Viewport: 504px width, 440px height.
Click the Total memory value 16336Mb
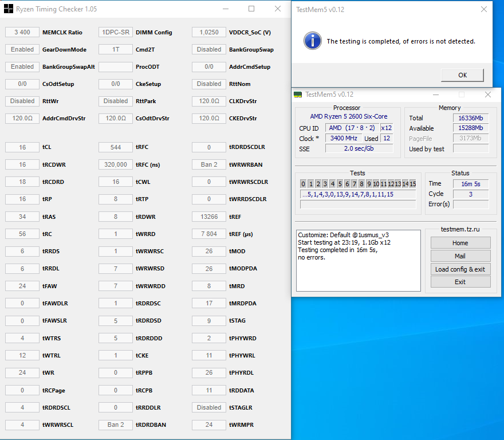[471, 118]
